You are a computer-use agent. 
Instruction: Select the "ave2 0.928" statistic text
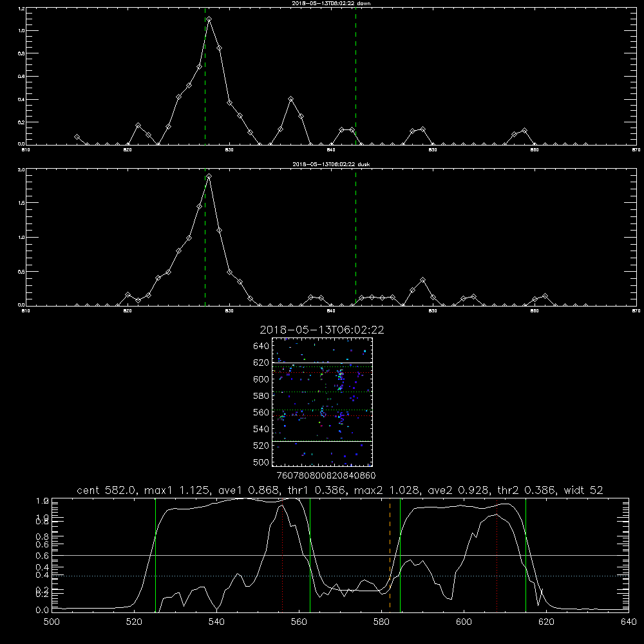pos(459,490)
